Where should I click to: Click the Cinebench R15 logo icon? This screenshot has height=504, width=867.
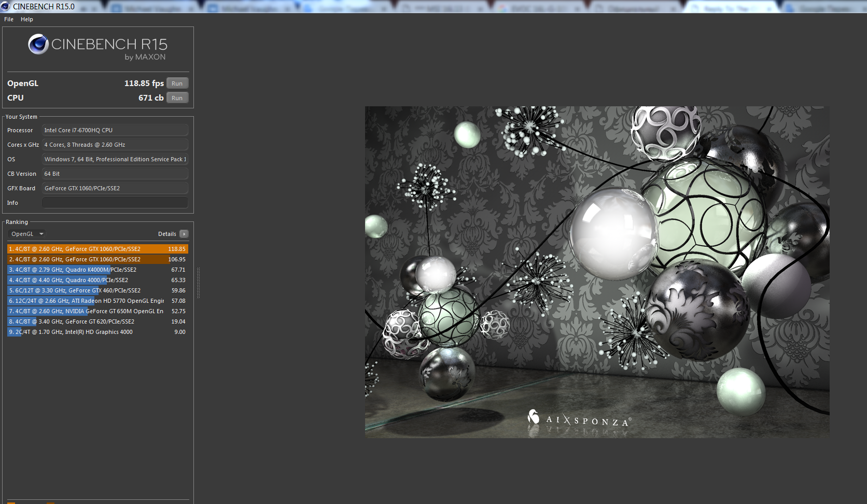pos(38,45)
